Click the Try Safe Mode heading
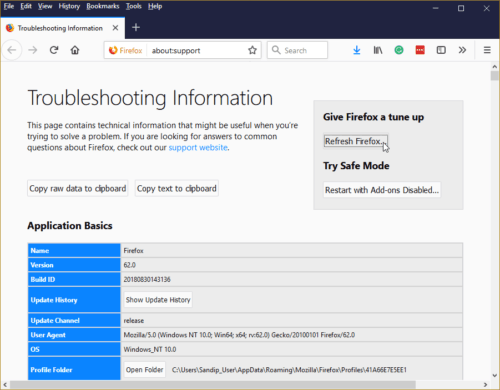 [x=356, y=166]
